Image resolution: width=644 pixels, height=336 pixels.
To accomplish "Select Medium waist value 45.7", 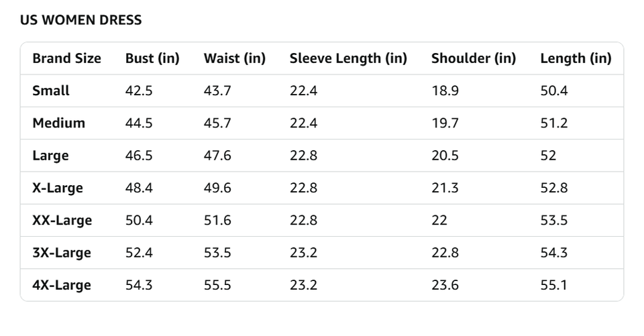I will tap(217, 123).
